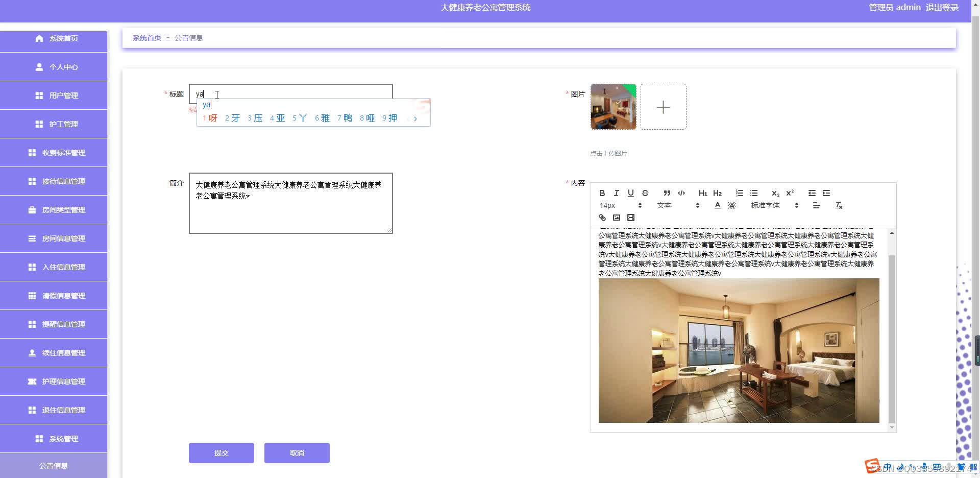
Task: Click the Sogou input method icon
Action: point(872,466)
